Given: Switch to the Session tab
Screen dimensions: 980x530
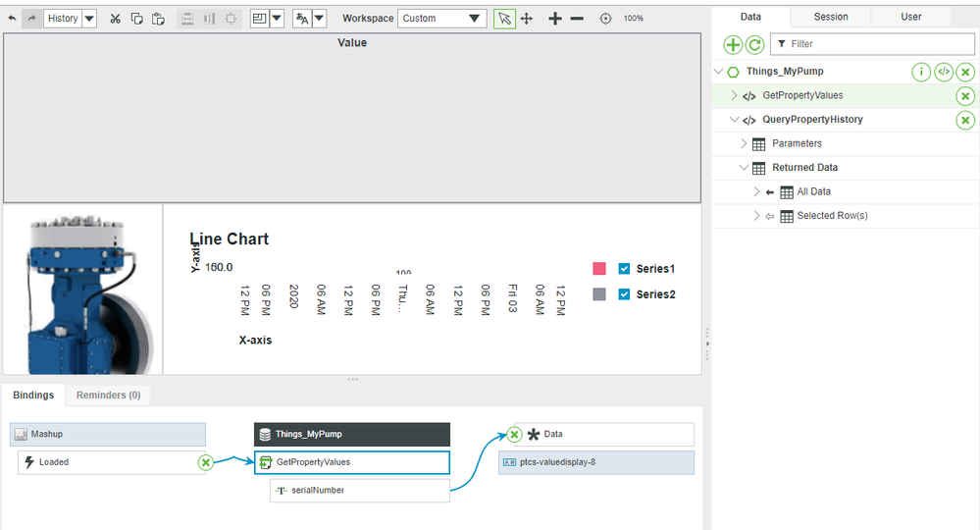Looking at the screenshot, I should pyautogui.click(x=831, y=17).
